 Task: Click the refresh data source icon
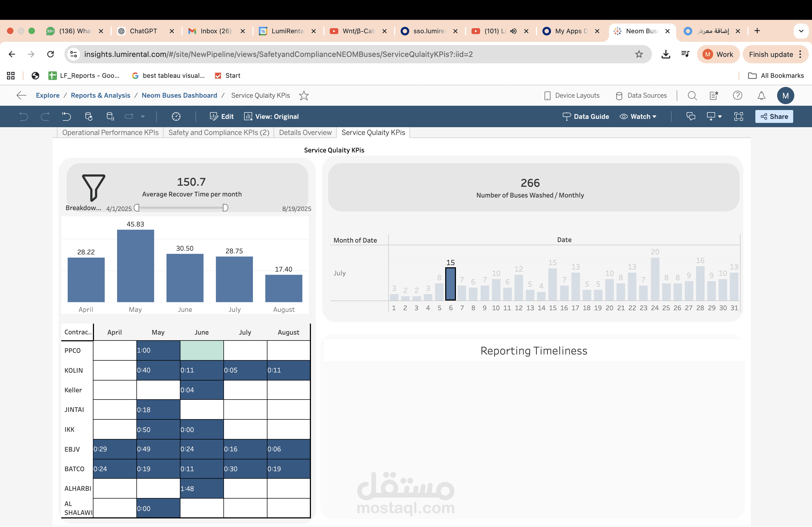click(88, 116)
